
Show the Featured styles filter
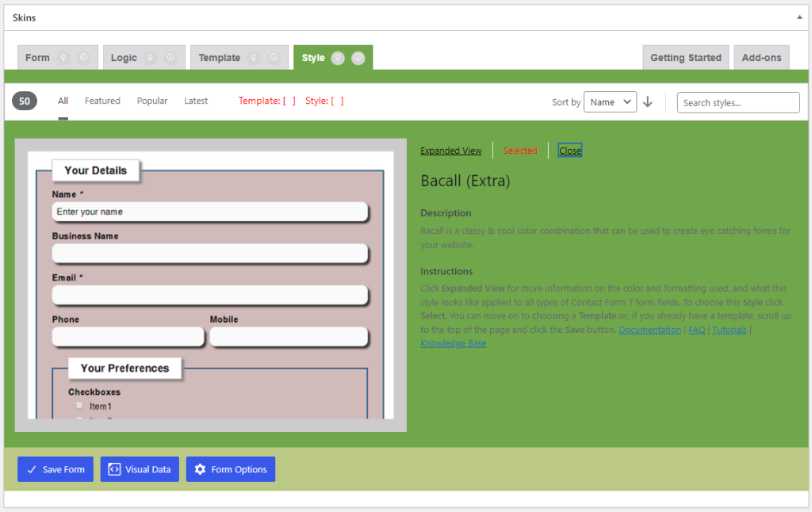pyautogui.click(x=102, y=101)
